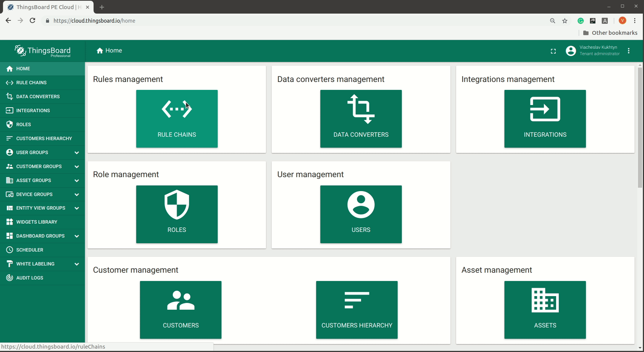Select Audit Logs in the sidebar
The width and height of the screenshot is (644, 352).
pos(30,278)
